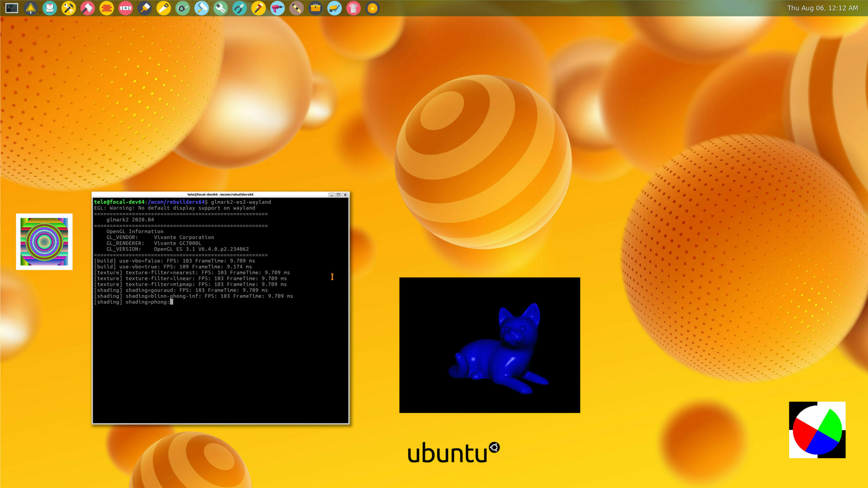Click the axe icon in panel
The width and height of the screenshot is (868, 488).
[x=87, y=8]
